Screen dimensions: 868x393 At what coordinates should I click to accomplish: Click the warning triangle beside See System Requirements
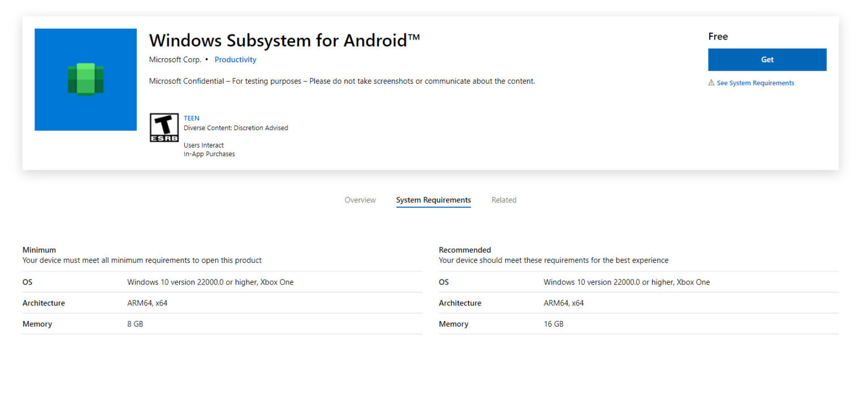coord(711,83)
